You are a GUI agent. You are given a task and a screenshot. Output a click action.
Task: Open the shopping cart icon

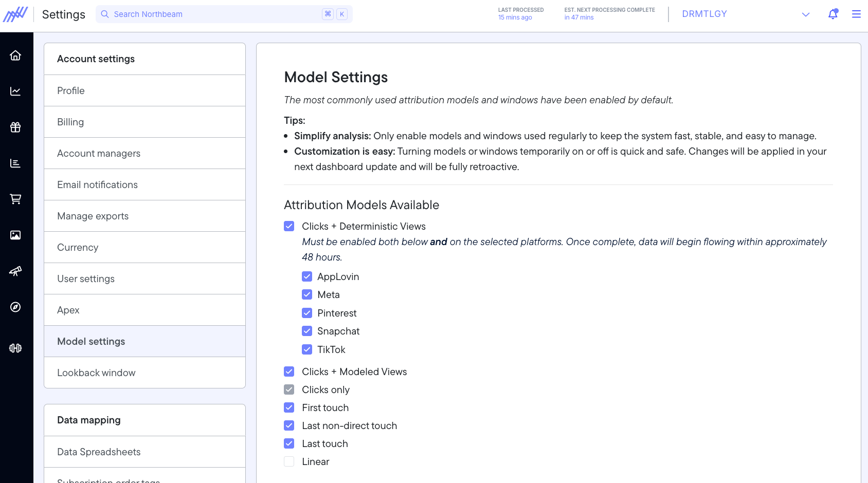coord(15,199)
